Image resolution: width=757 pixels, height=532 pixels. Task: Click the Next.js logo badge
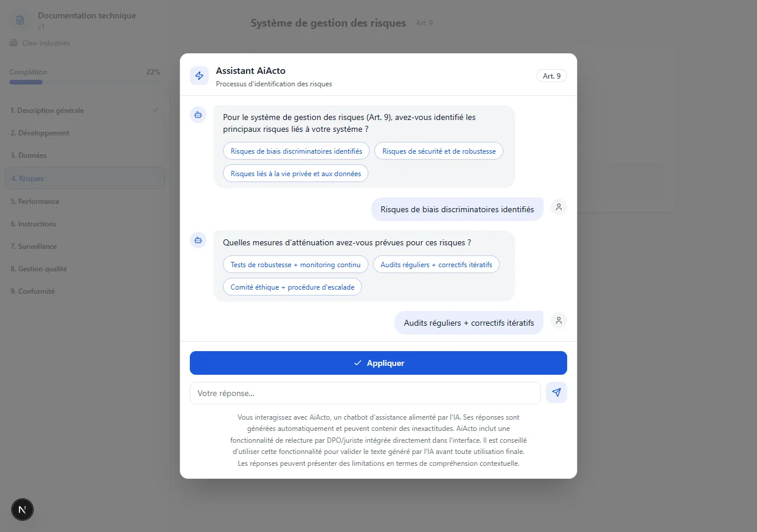pyautogui.click(x=22, y=509)
